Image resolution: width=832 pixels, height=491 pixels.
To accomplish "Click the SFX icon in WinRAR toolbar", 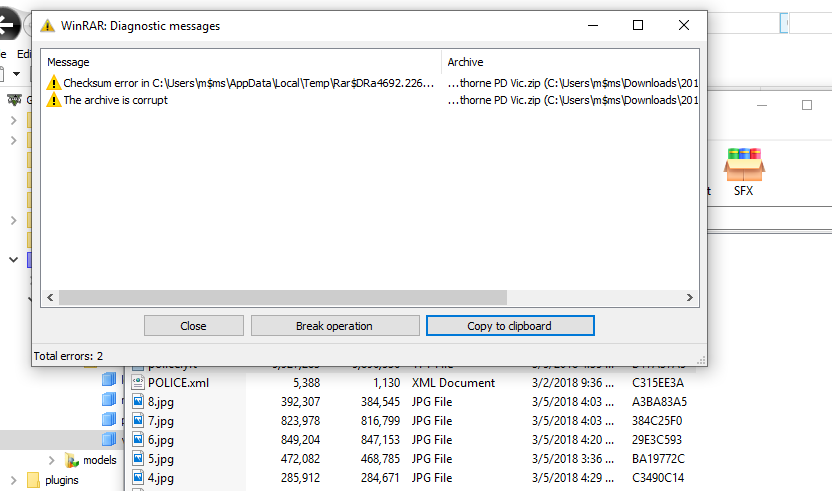I will click(744, 171).
